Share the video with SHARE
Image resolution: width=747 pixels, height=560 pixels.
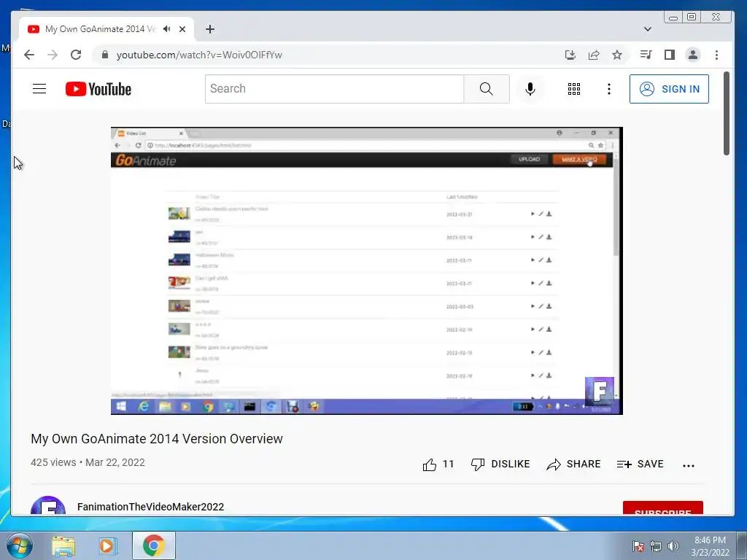(573, 464)
